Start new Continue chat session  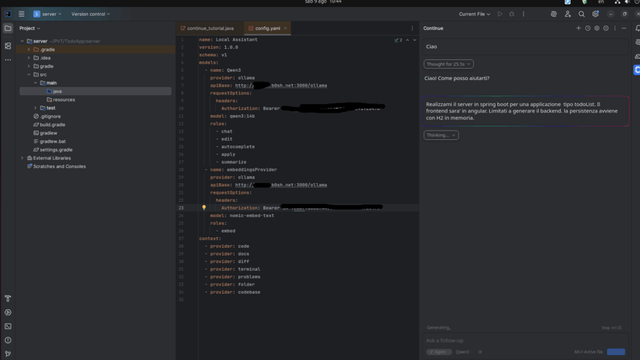click(x=578, y=28)
